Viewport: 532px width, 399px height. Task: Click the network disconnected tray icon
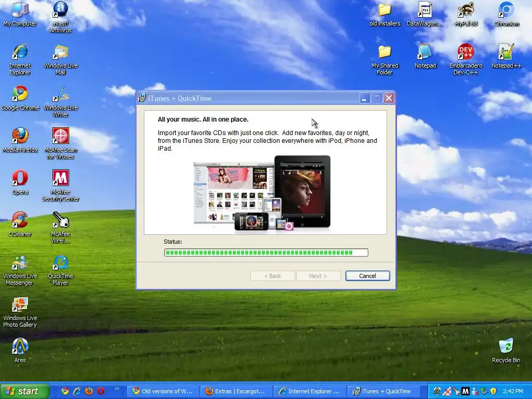447,391
